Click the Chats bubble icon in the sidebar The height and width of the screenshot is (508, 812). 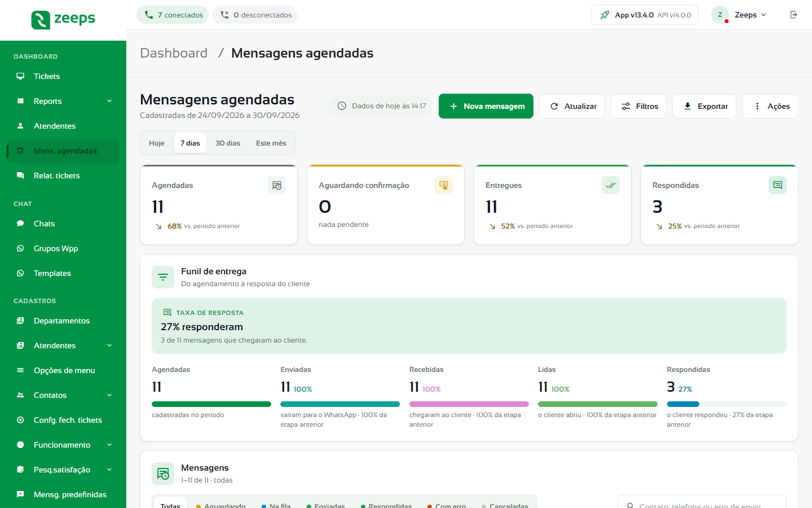pyautogui.click(x=20, y=224)
